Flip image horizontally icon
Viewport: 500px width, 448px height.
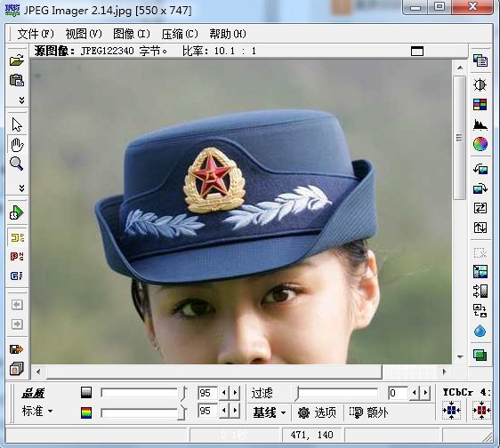pyautogui.click(x=480, y=208)
